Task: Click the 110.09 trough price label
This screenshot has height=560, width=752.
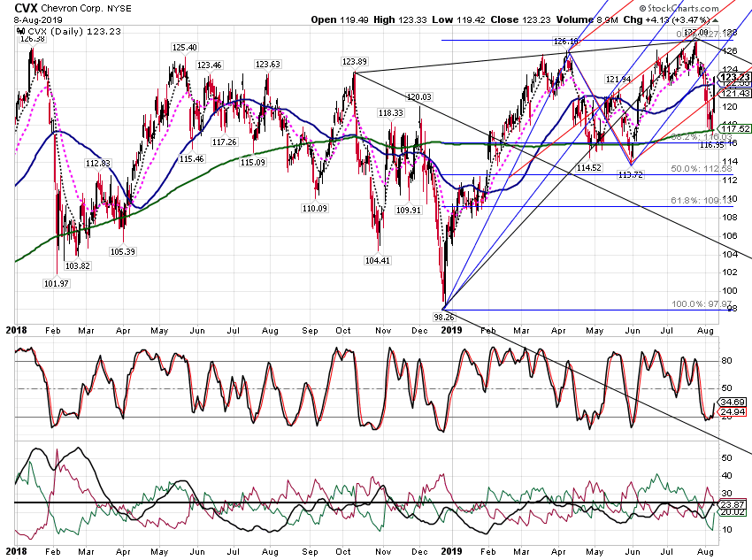Action: pyautogui.click(x=315, y=208)
